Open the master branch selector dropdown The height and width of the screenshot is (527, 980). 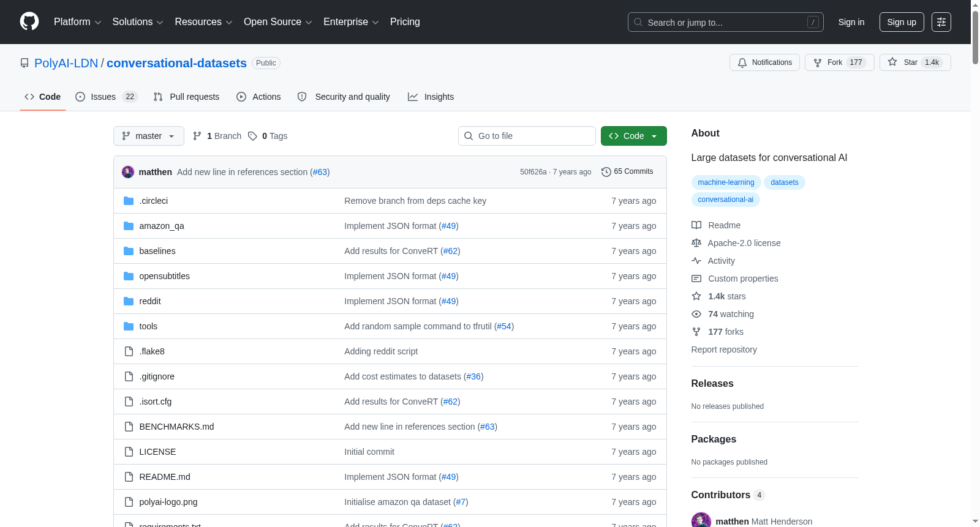[x=149, y=136]
